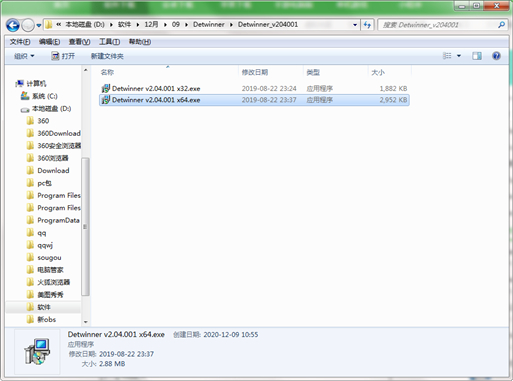This screenshot has height=381, width=513.
Task: Click the x32.exe installer icon
Action: [x=106, y=88]
